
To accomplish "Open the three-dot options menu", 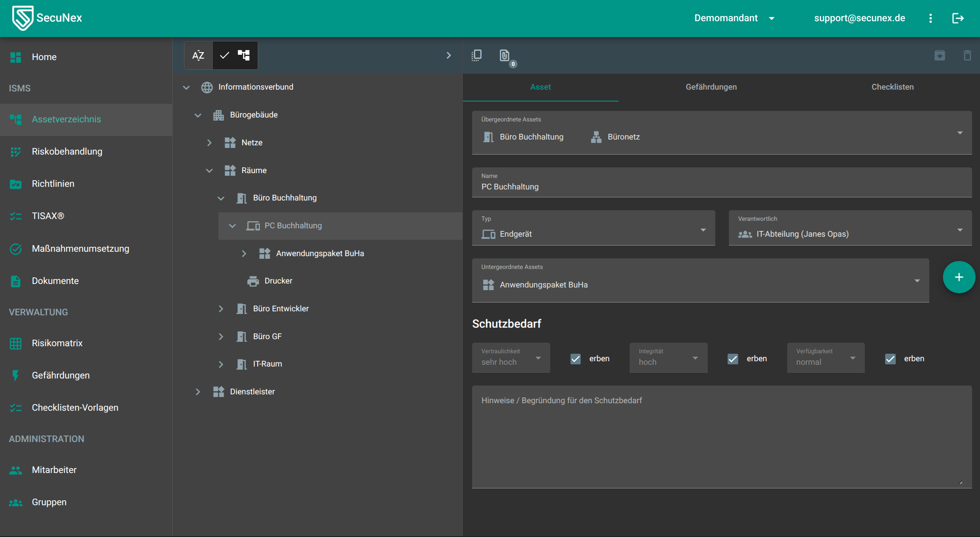I will [x=931, y=18].
